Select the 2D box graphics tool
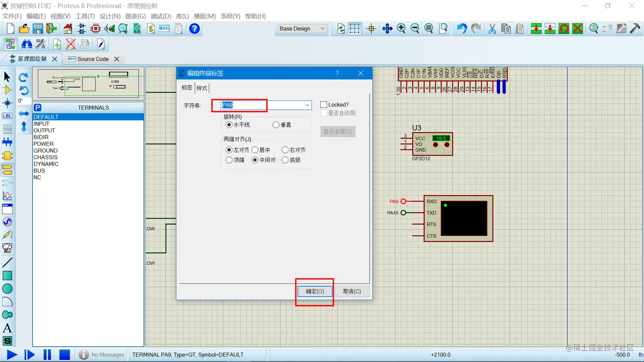Screen dimensions: 644x362 [x=7, y=276]
